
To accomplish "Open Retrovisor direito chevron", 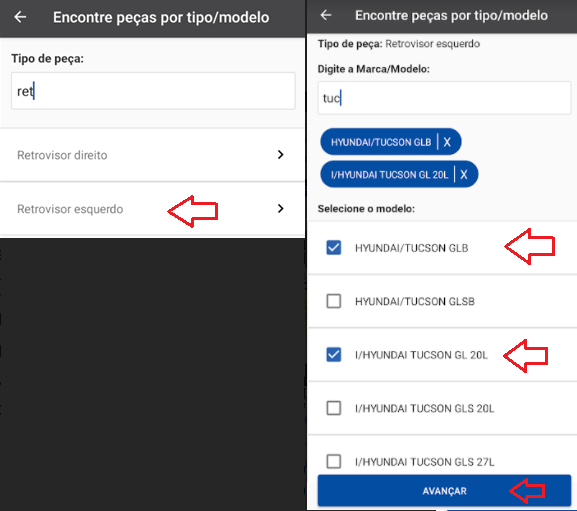I will click(x=280, y=155).
